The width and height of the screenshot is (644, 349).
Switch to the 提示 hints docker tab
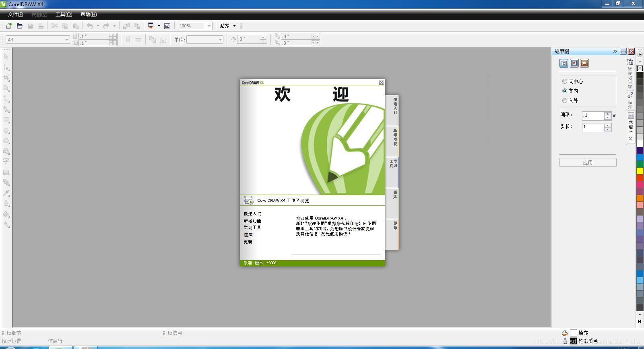[630, 101]
